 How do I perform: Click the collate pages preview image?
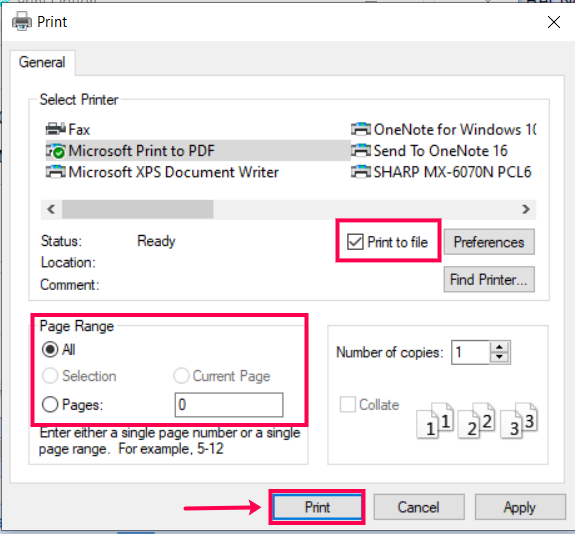[477, 420]
